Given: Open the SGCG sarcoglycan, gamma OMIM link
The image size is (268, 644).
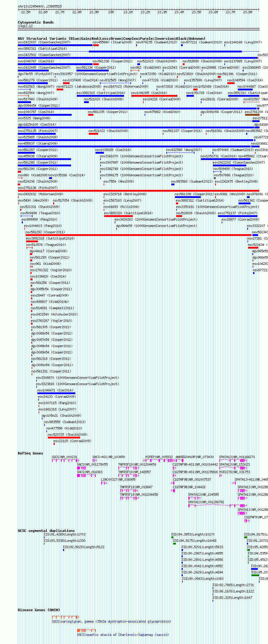Looking at the screenshot, I should (x=111, y=621).
